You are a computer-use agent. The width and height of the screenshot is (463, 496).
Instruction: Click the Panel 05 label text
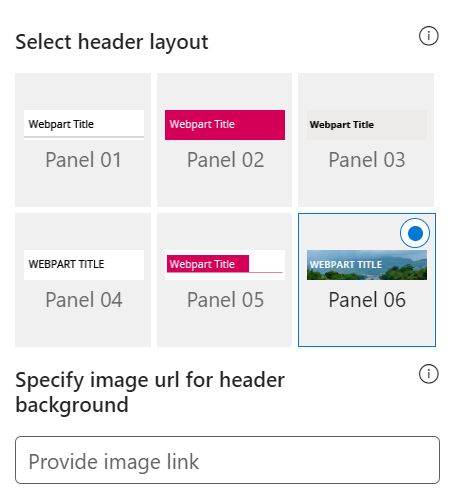click(x=225, y=300)
